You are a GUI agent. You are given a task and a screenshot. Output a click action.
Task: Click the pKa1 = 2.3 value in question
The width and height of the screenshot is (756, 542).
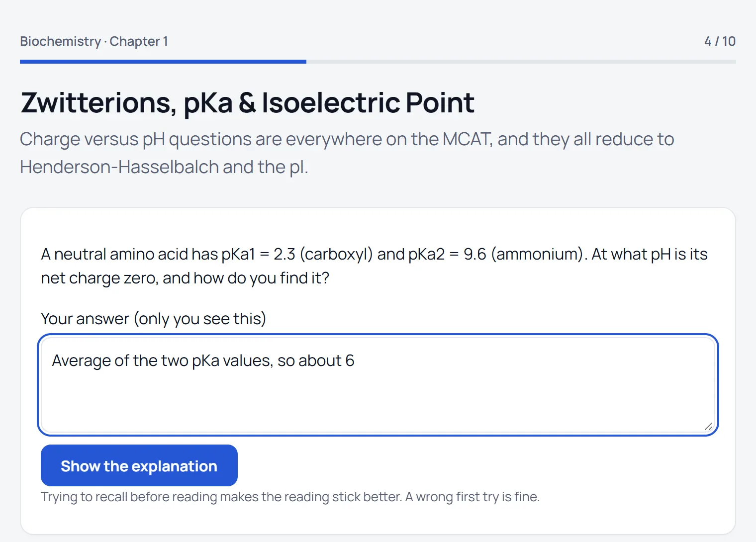[258, 254]
